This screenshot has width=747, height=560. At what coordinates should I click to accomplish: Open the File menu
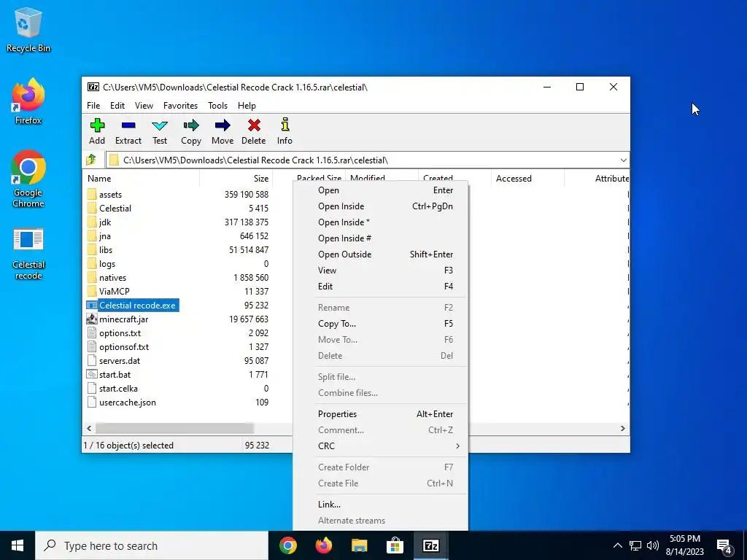[x=93, y=106]
